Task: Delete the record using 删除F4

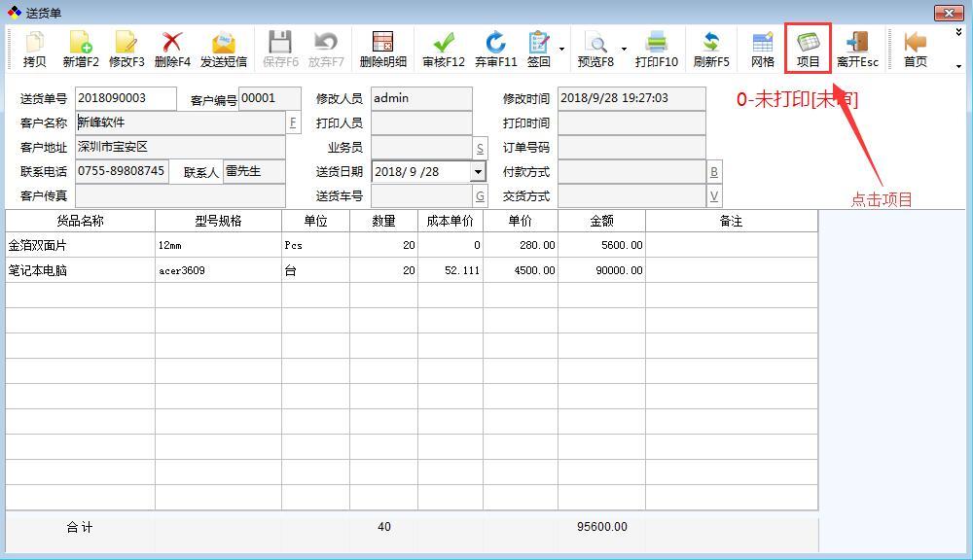Action: point(172,49)
